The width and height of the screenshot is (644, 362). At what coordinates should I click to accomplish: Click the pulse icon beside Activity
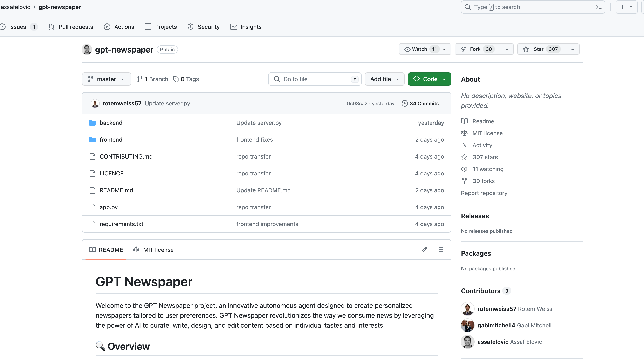464,145
